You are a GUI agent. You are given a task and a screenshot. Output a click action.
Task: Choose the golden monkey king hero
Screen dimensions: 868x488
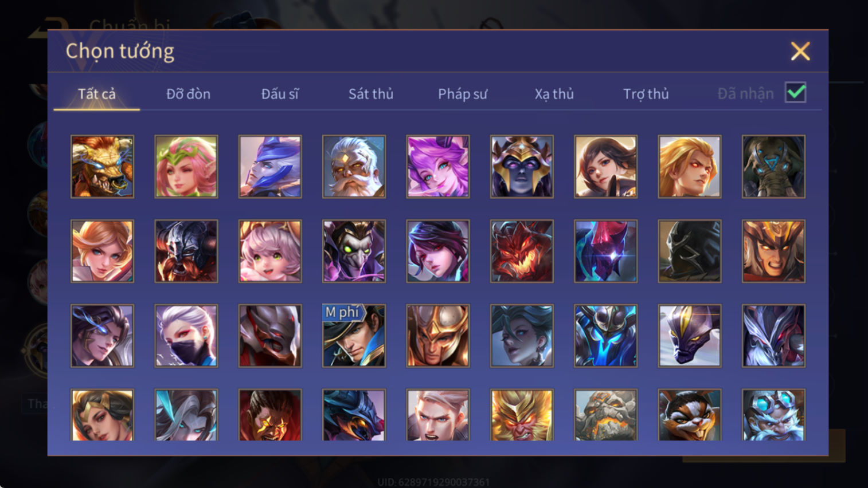(522, 415)
